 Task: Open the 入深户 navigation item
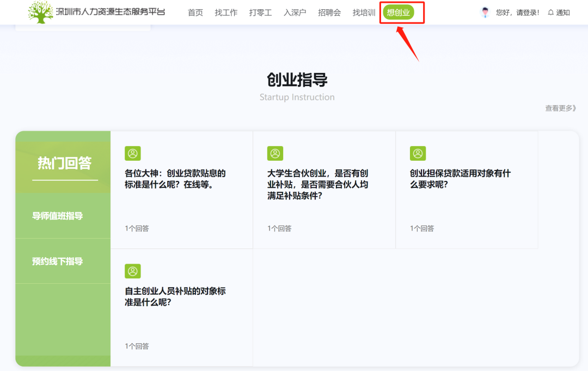tap(295, 13)
